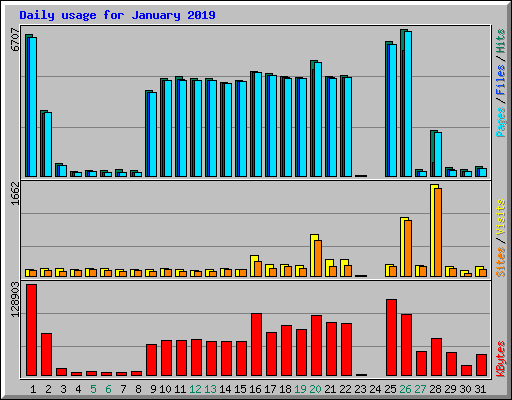Click the 128903 axis value label
Image resolution: width=512 pixels, height=400 pixels.
pos(15,299)
